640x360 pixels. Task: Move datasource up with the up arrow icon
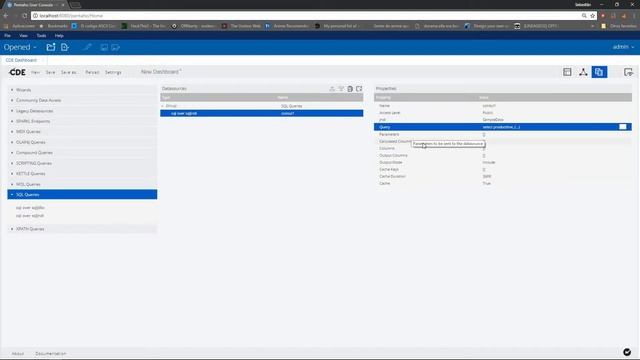coord(332,89)
